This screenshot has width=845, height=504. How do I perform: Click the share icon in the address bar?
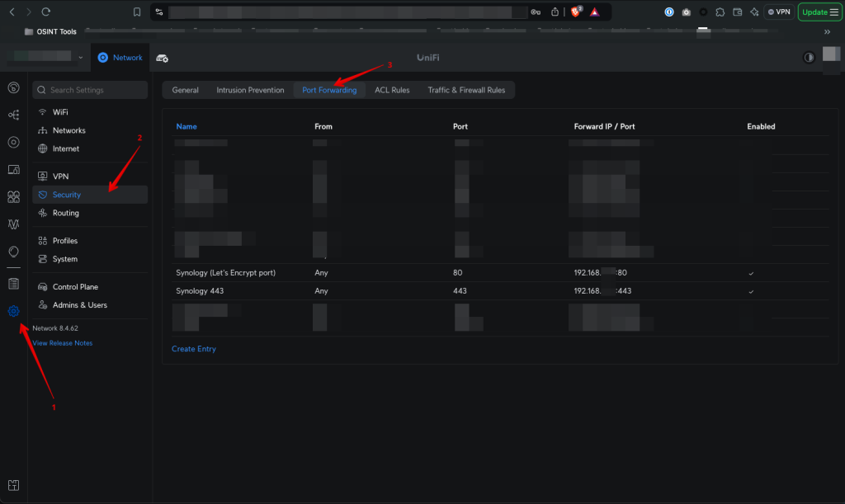555,12
